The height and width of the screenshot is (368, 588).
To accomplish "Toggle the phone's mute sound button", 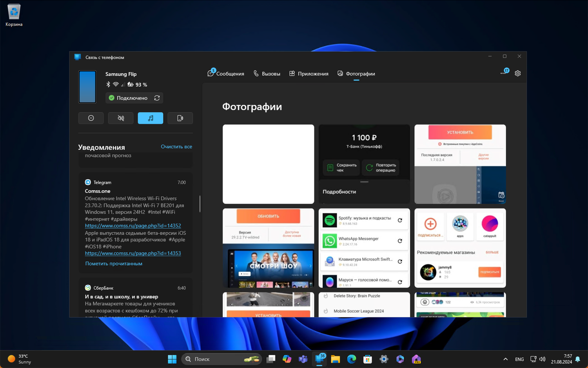I will (121, 118).
